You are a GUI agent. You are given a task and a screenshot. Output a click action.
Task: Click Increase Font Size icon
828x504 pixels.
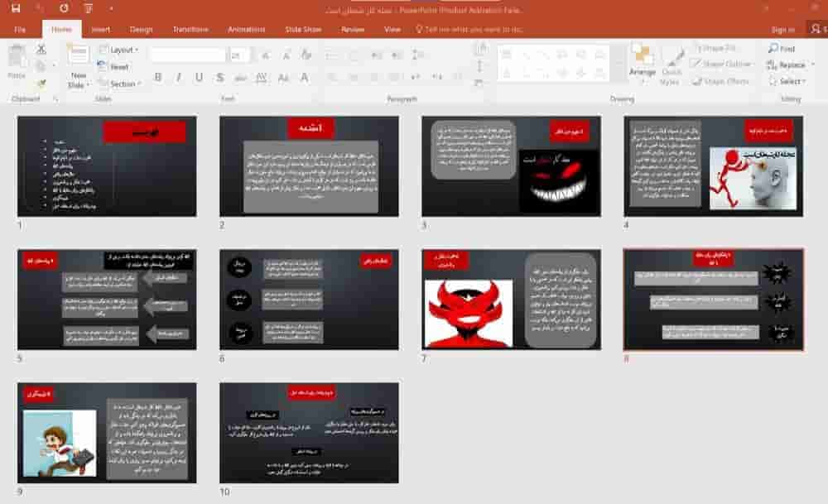266,55
